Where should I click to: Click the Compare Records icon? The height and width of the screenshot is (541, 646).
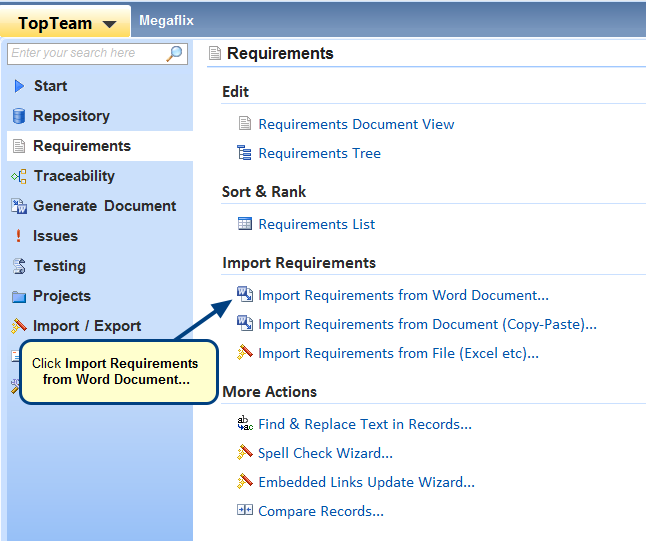pyautogui.click(x=245, y=511)
